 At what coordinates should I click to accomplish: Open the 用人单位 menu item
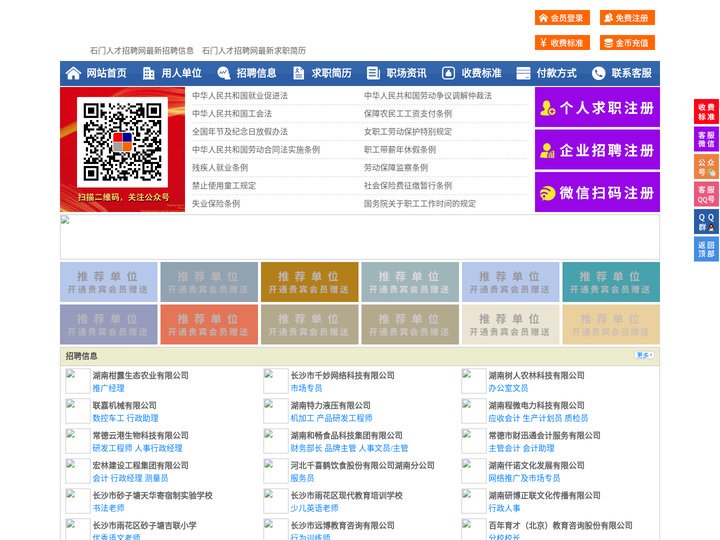tap(181, 73)
